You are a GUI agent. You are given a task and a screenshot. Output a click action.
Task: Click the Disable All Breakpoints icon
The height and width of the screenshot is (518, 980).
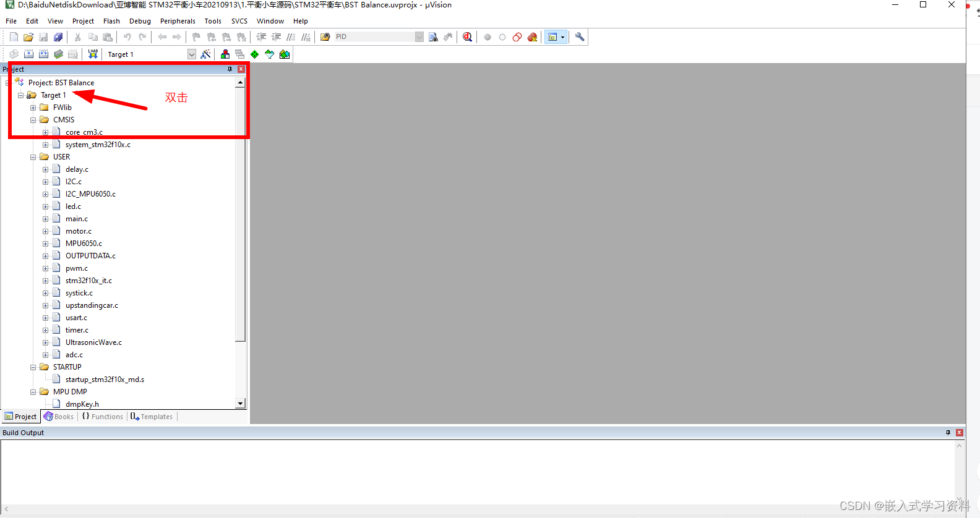pos(517,37)
